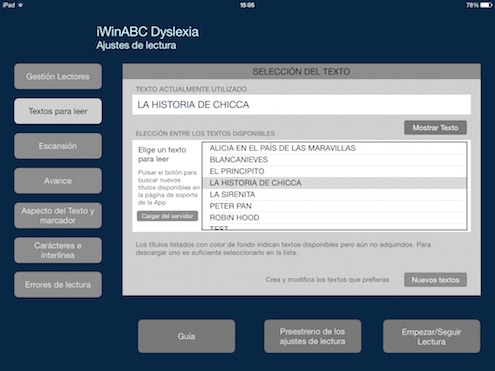Tap the status bar clock
The width and height of the screenshot is (495, 371).
click(x=247, y=5)
